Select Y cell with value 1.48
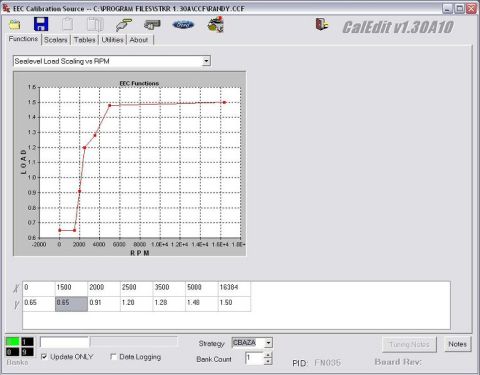This screenshot has height=375, width=480. [202, 304]
